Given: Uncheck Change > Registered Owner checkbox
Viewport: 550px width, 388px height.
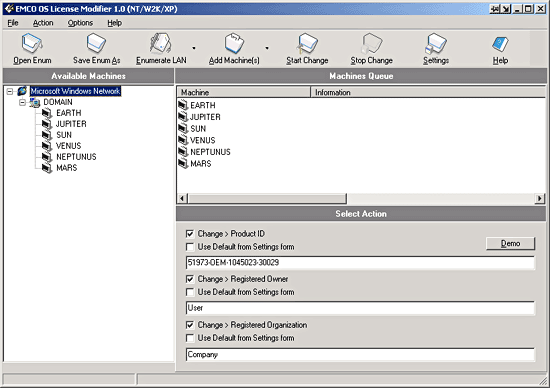Looking at the screenshot, I should point(190,279).
